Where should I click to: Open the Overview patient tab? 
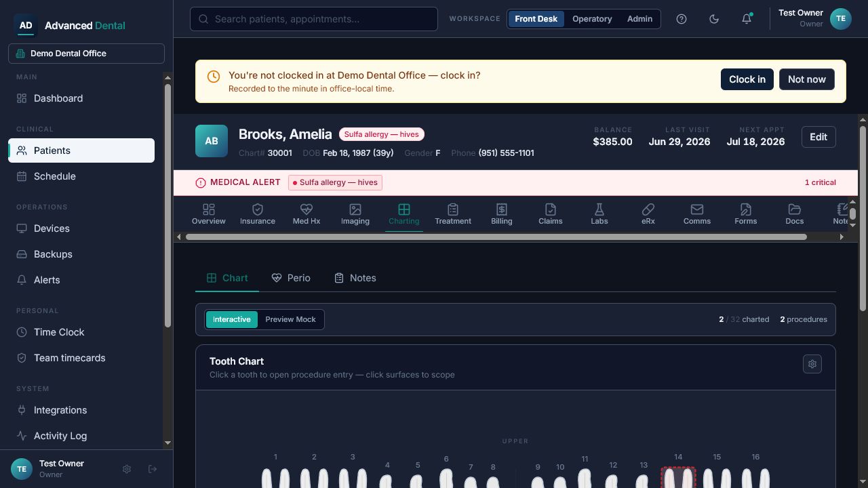pyautogui.click(x=209, y=214)
